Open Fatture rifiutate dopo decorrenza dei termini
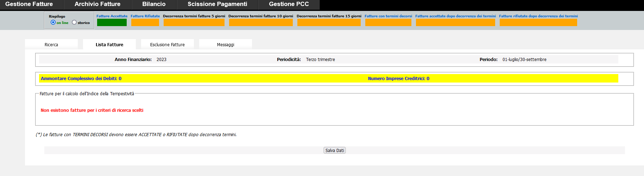The image size is (644, 176). click(538, 16)
